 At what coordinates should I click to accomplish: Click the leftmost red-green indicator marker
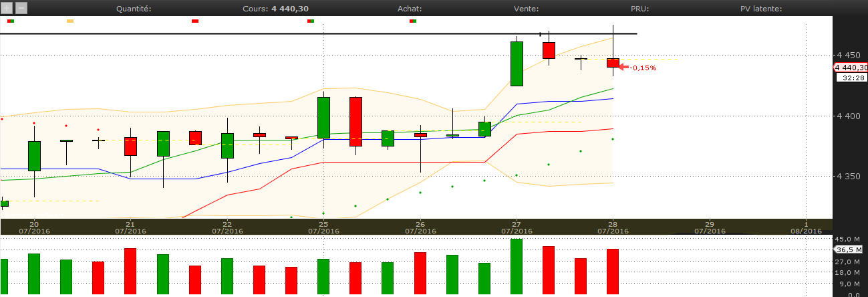point(11,21)
